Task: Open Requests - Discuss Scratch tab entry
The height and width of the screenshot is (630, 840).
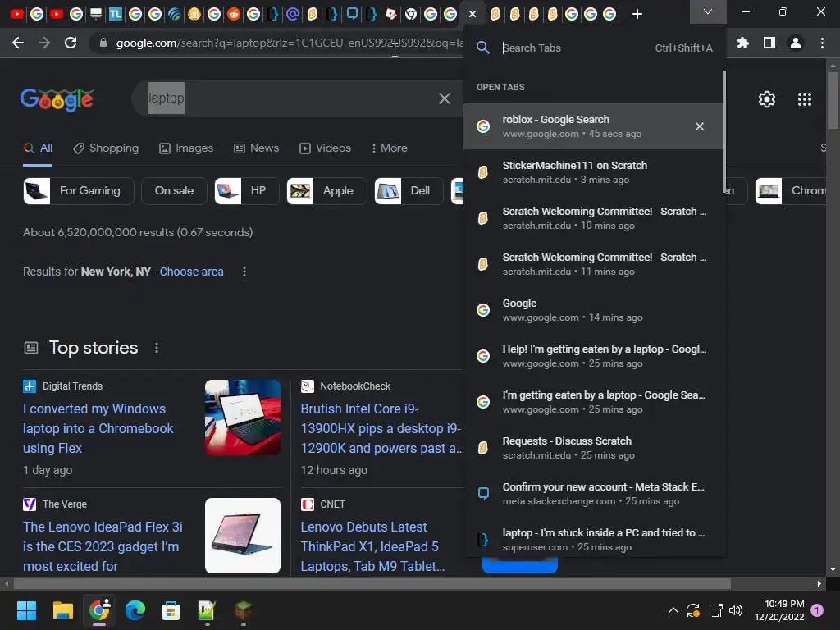Action: 592,448
